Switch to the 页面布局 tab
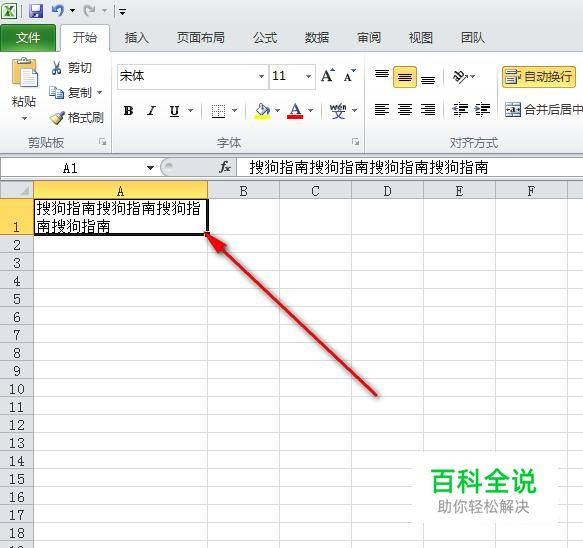 [x=200, y=38]
